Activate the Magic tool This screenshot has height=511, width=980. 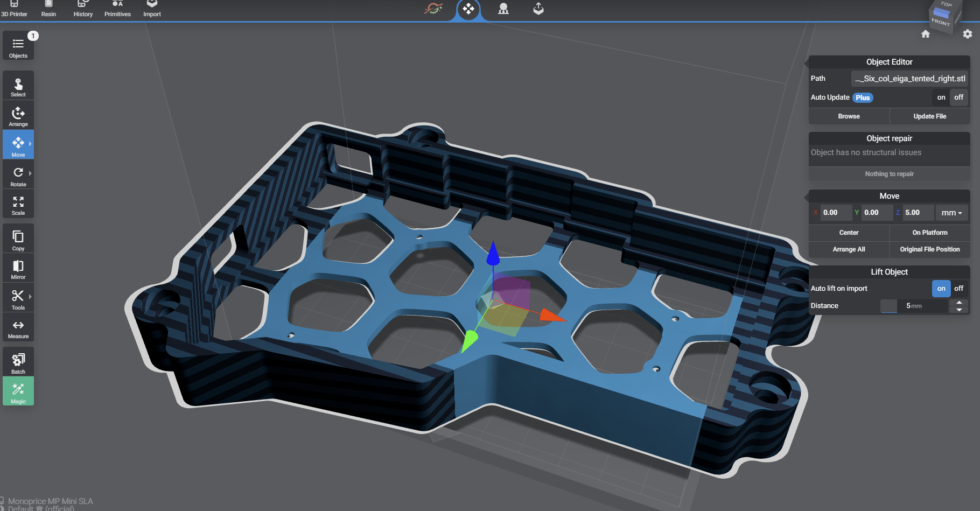[x=18, y=391]
